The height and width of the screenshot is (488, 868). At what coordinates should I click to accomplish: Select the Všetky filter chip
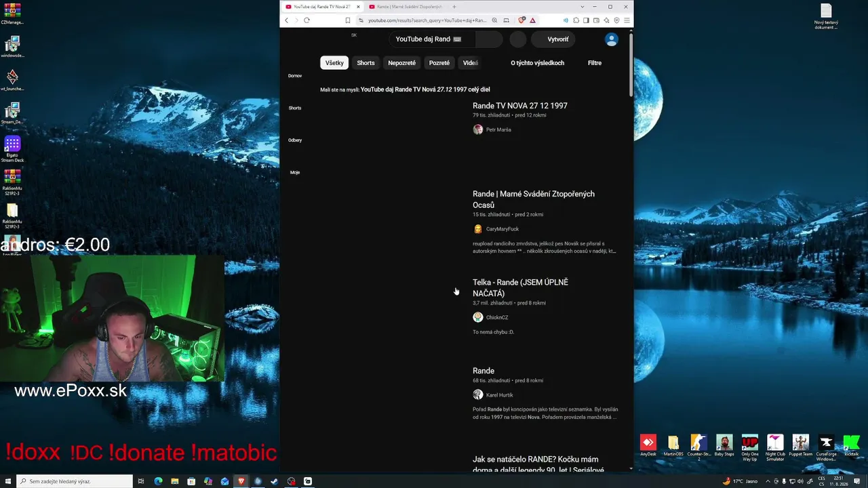coord(334,63)
